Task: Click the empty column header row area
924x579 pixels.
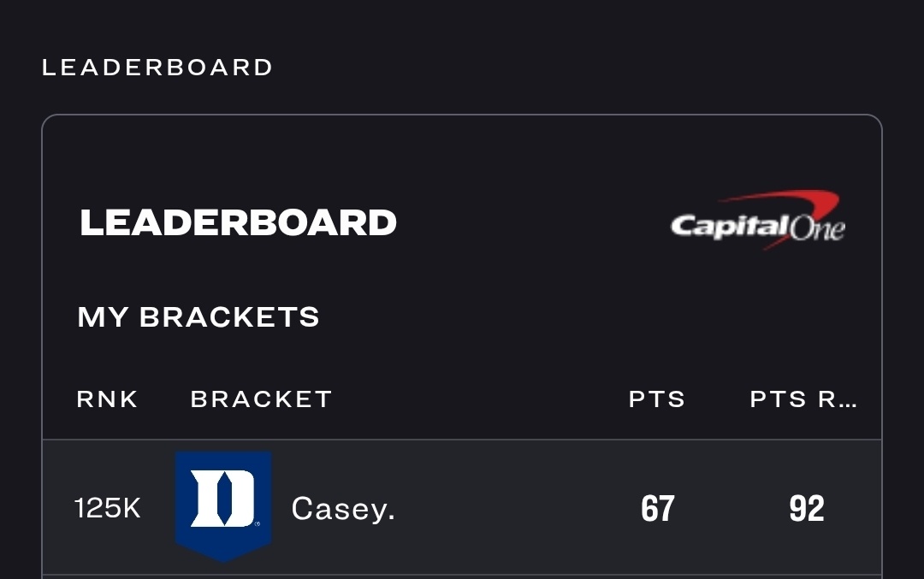Action: [x=479, y=399]
